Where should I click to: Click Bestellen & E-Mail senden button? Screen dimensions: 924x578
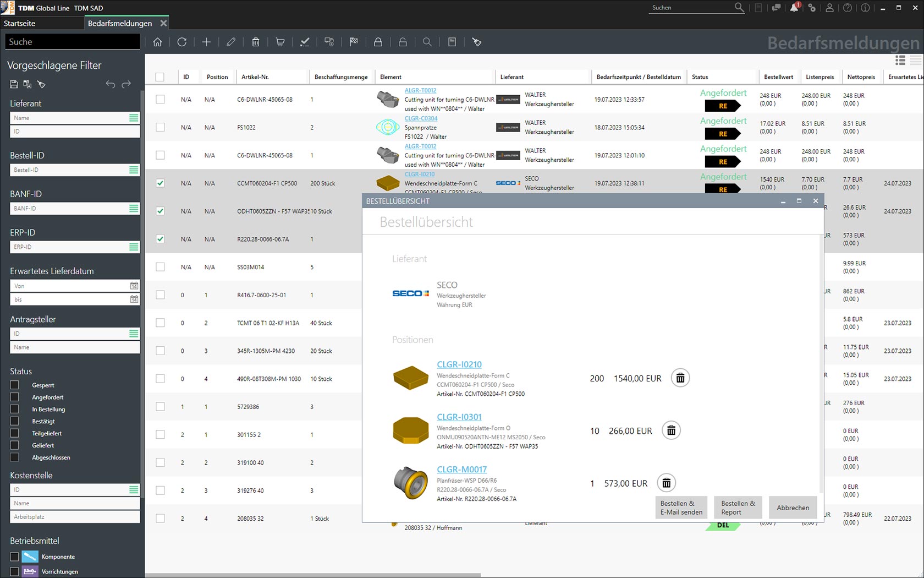pos(681,508)
